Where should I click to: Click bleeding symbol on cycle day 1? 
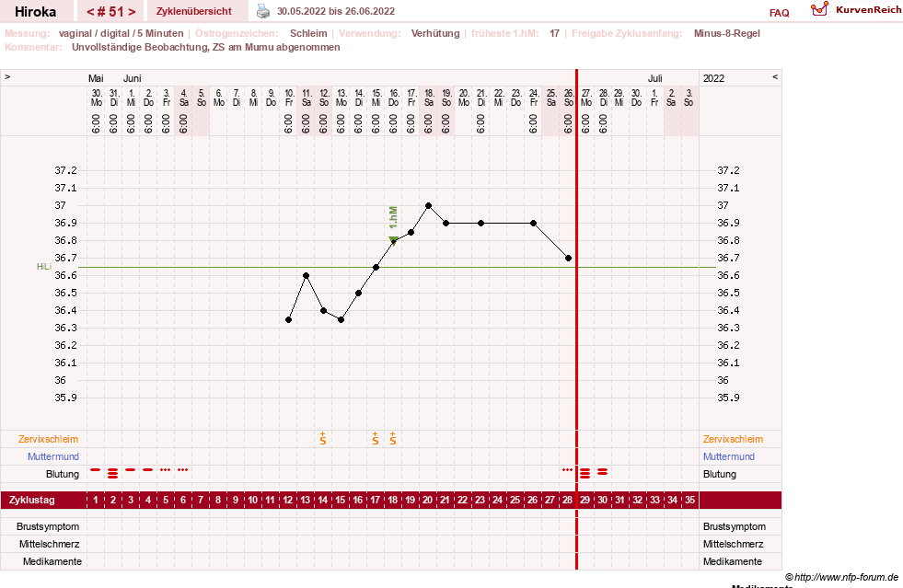point(96,470)
